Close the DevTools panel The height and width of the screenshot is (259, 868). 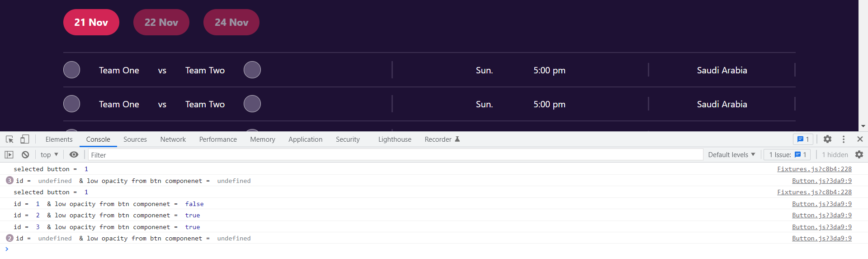point(860,139)
